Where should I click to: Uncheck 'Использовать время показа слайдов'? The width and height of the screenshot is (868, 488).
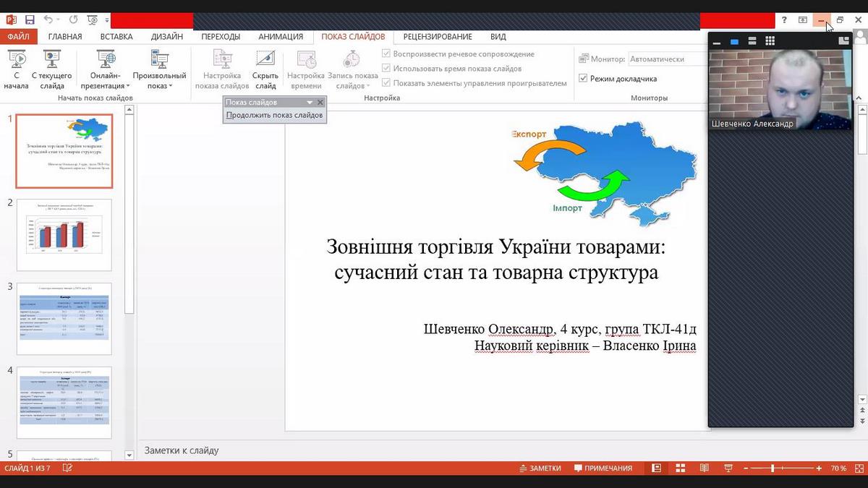[x=386, y=69]
